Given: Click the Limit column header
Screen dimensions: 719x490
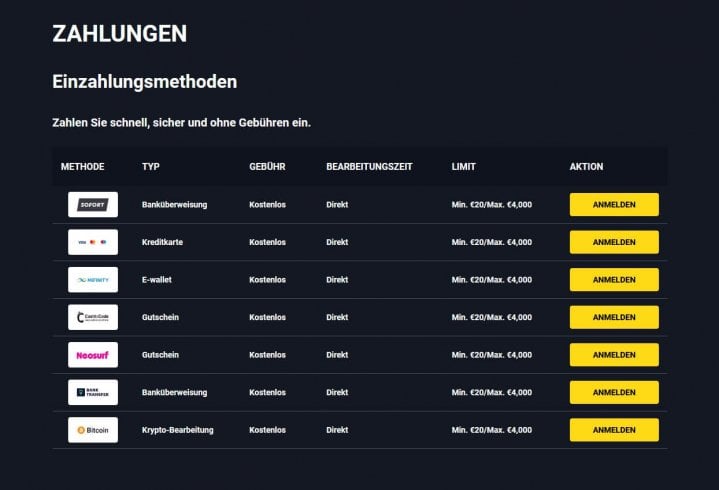Looking at the screenshot, I should click(x=464, y=167).
